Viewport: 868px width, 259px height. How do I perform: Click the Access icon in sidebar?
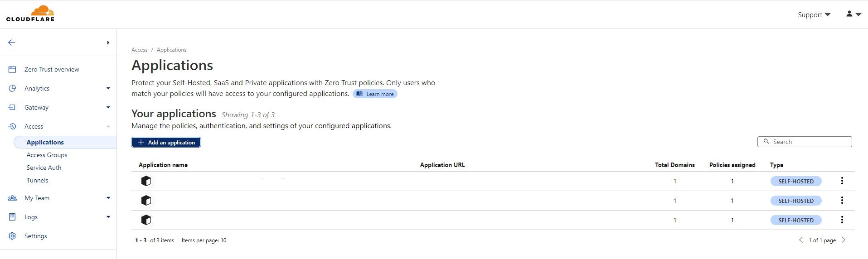pos(12,126)
